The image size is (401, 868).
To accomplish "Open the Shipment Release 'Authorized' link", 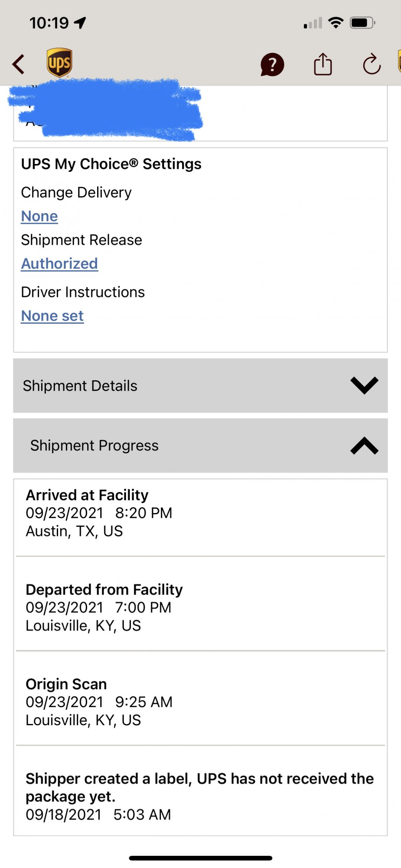I will pos(59,263).
